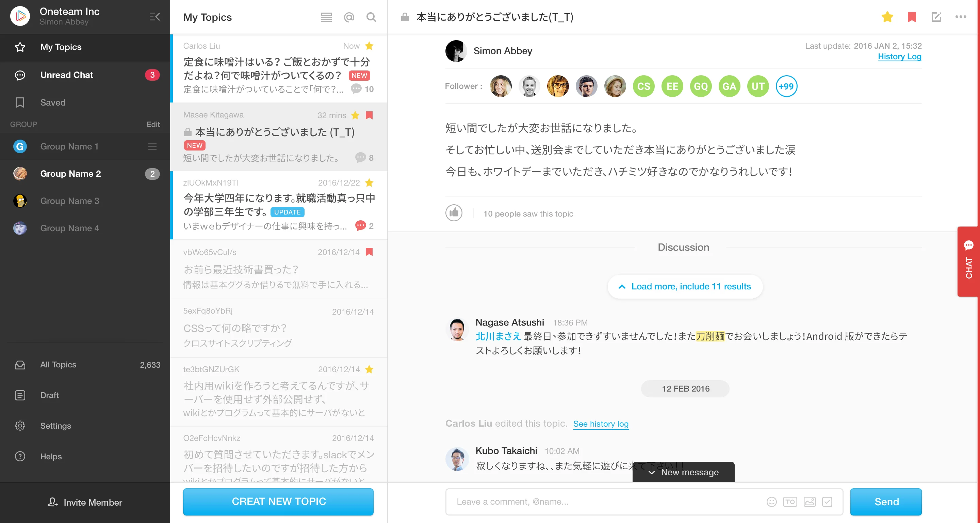The height and width of the screenshot is (523, 980).
Task: Toggle the star on the open topic header
Action: 887,17
